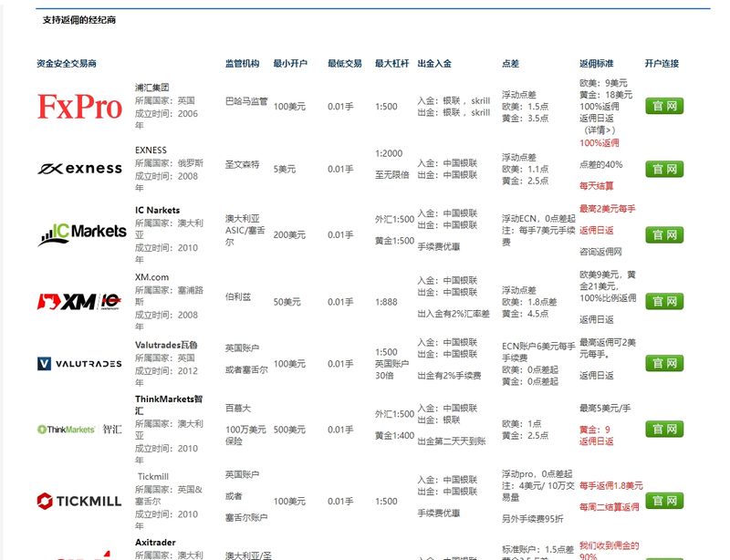Click the 50美元 minimum deposit cell

coord(287,302)
